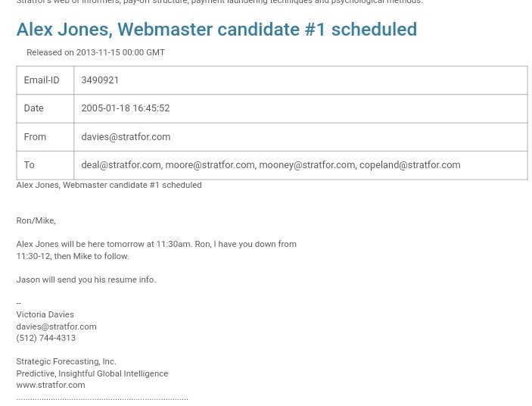This screenshot has height=406, width=532.
Task: Click the 'Ron/Mike,' greeting line
Action: pos(36,220)
